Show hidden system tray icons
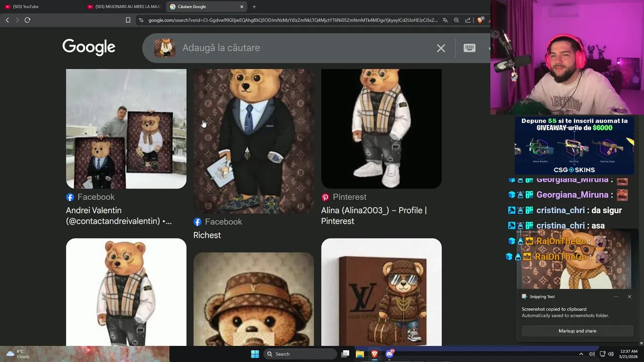644x362 pixels. point(581,354)
